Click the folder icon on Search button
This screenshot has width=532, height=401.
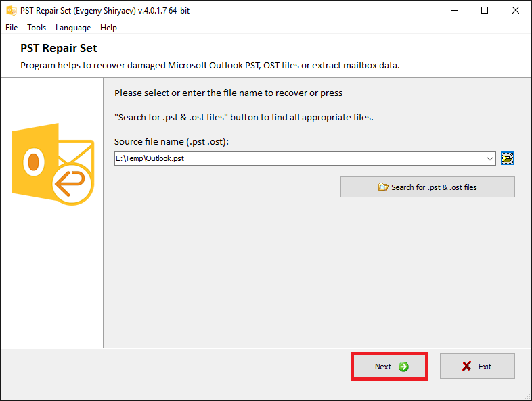click(x=383, y=187)
